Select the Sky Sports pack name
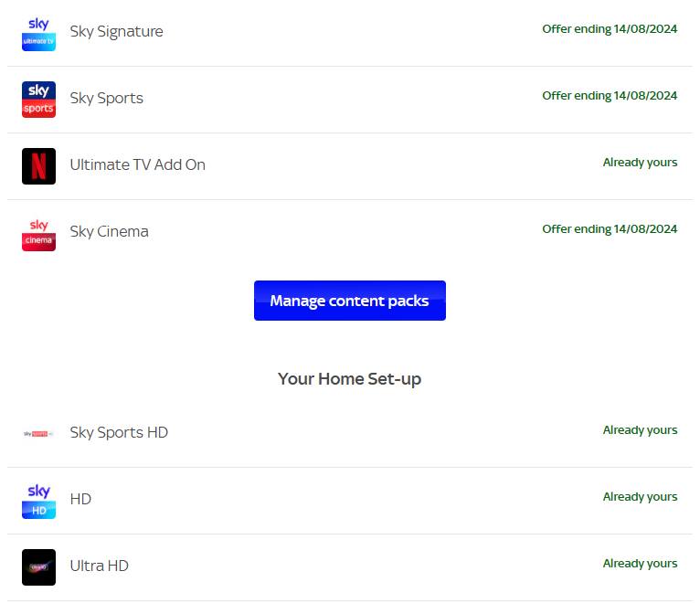Screen dimensions: 700x603 [x=106, y=99]
